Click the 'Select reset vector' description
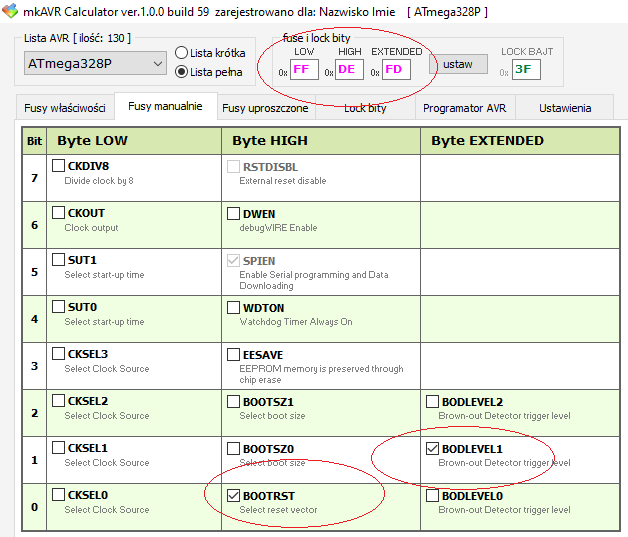628x537 pixels. coord(278,510)
